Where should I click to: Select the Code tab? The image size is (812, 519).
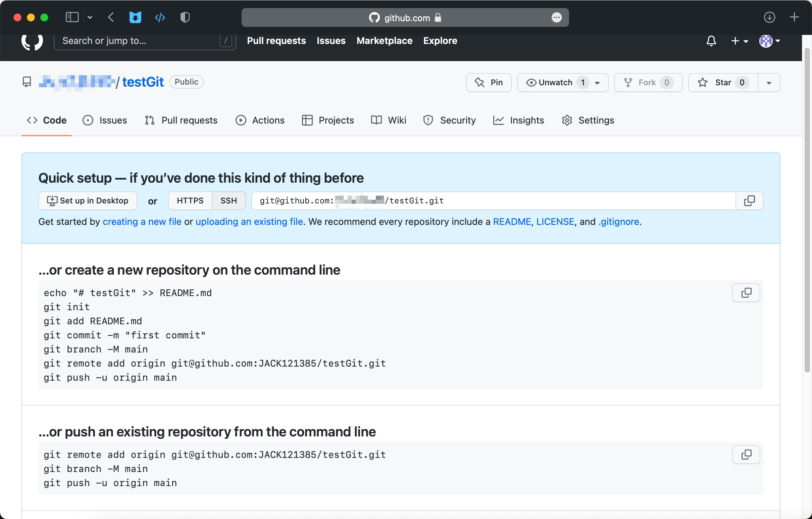pyautogui.click(x=47, y=120)
